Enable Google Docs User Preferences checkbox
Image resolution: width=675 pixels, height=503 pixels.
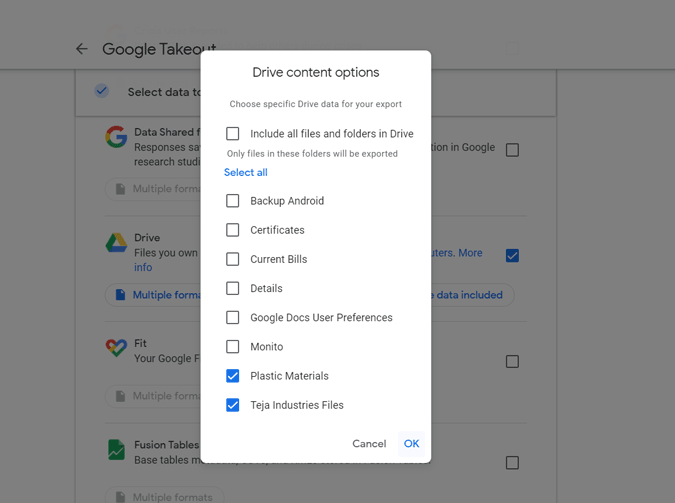[233, 317]
